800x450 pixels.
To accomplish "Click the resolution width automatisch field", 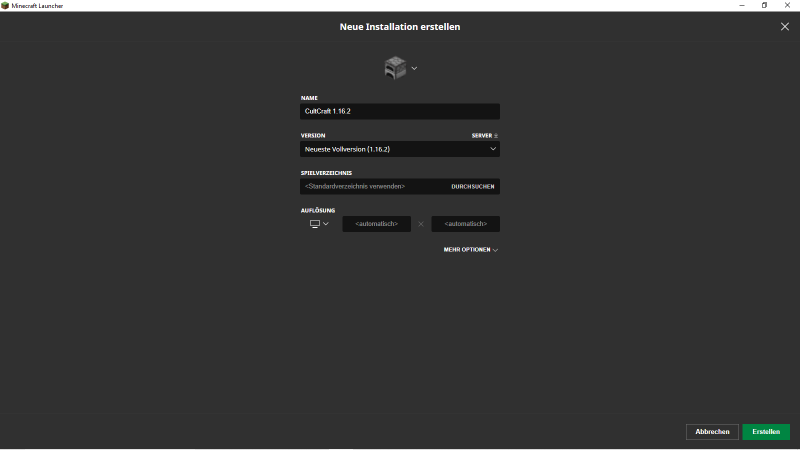I will 376,224.
